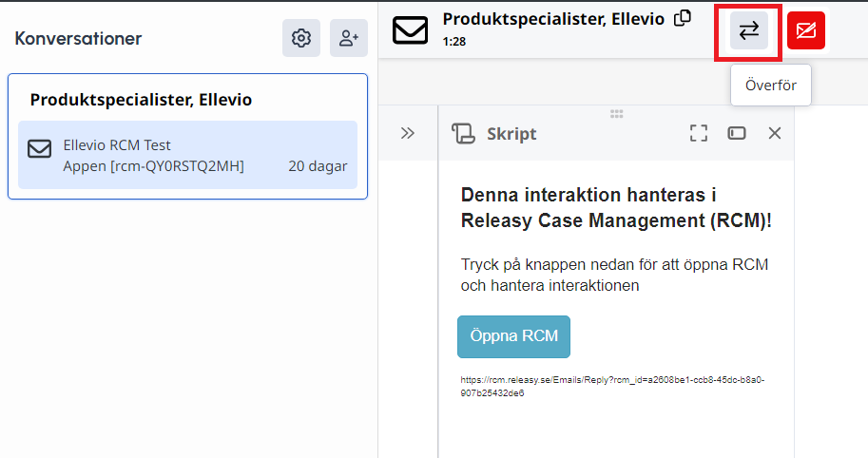Select the Ellevio RCM Test conversation
Screen dimensions: 868x458
[x=187, y=155]
